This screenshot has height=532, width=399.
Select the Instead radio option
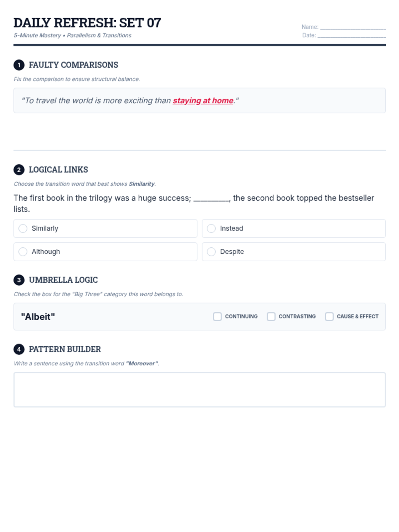(x=211, y=228)
